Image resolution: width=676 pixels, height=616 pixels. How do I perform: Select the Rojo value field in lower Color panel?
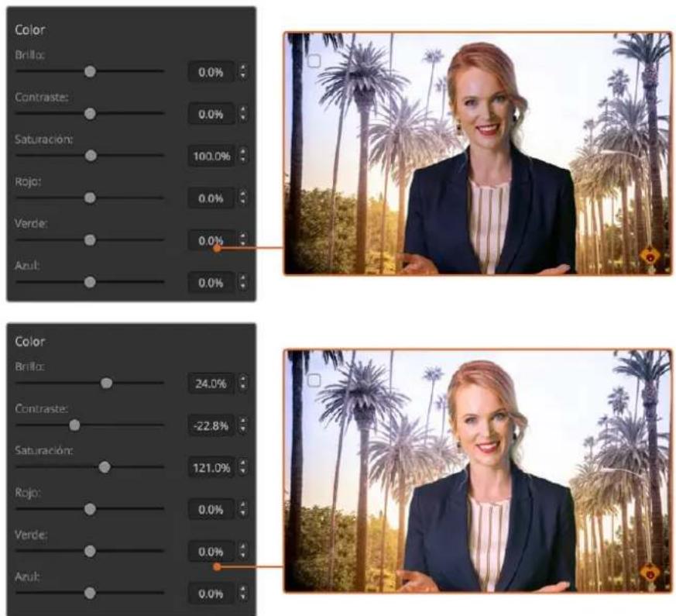(x=211, y=510)
